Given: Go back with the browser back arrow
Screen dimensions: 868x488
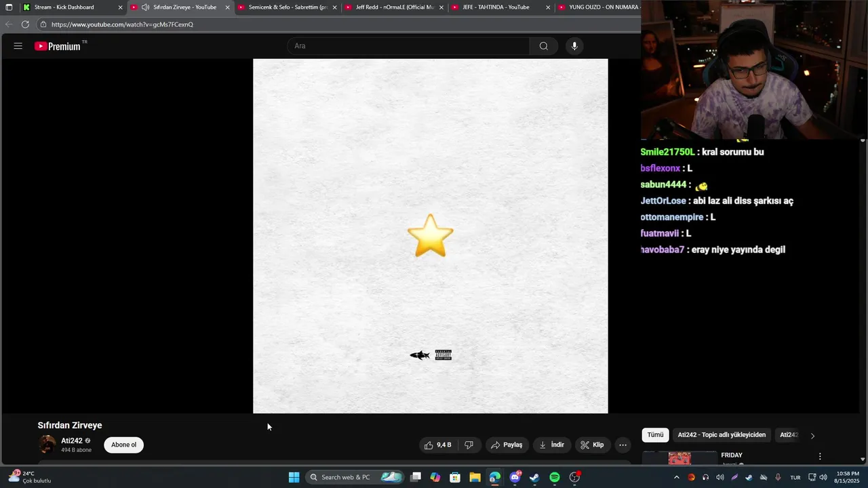Looking at the screenshot, I should click(9, 24).
